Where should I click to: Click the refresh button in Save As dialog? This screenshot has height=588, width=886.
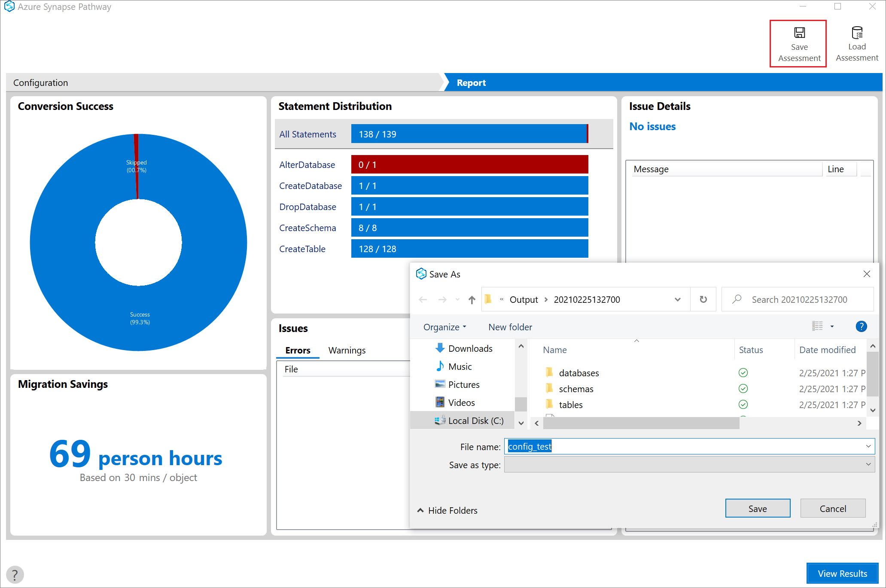(703, 299)
